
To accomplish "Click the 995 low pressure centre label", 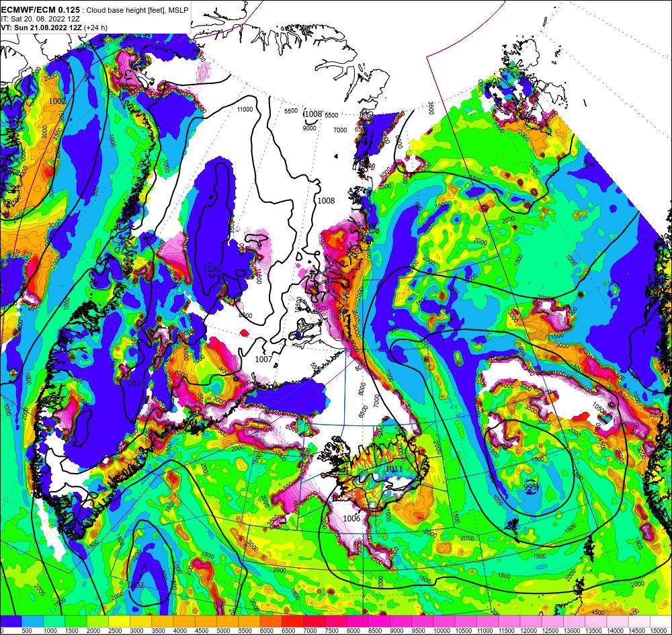I will pyautogui.click(x=531, y=486).
